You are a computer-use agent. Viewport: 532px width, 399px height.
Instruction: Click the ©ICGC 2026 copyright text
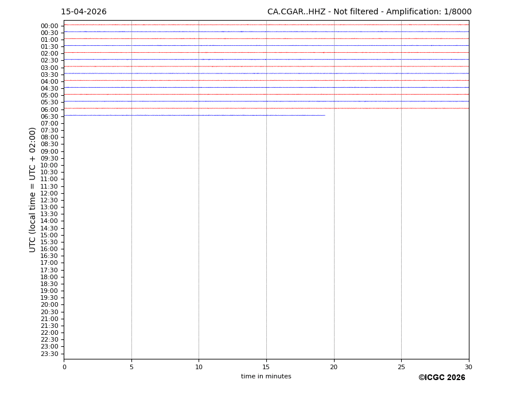[441, 378]
